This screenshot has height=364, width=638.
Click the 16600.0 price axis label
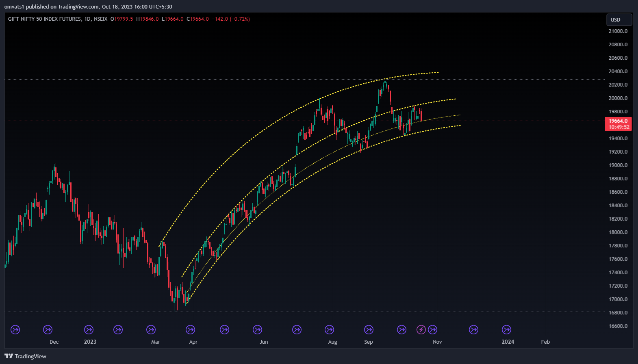[x=618, y=326]
